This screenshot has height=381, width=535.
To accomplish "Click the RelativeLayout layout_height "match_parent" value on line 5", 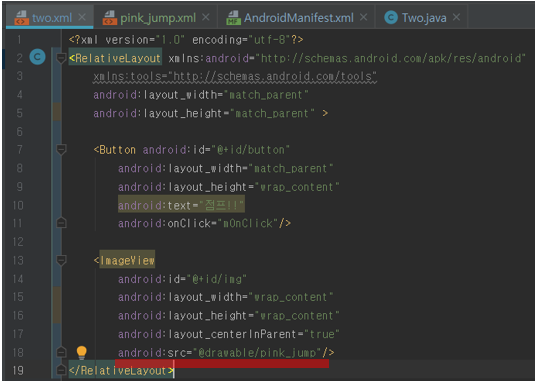I will 272,113.
